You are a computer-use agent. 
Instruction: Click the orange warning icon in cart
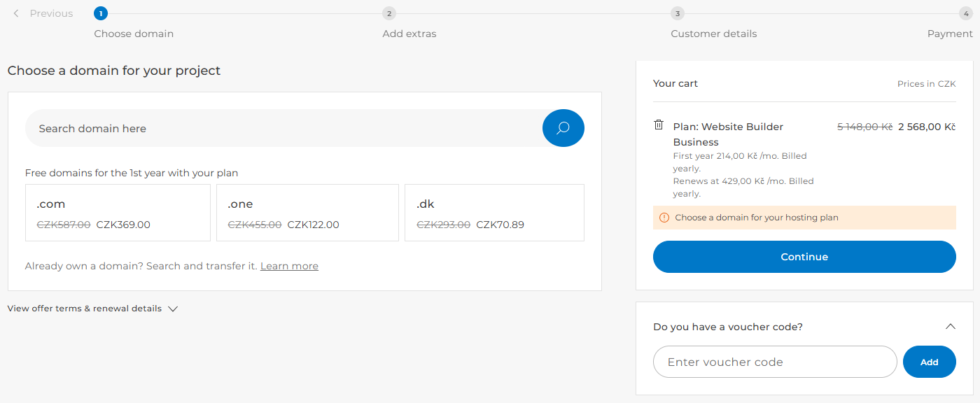click(664, 218)
